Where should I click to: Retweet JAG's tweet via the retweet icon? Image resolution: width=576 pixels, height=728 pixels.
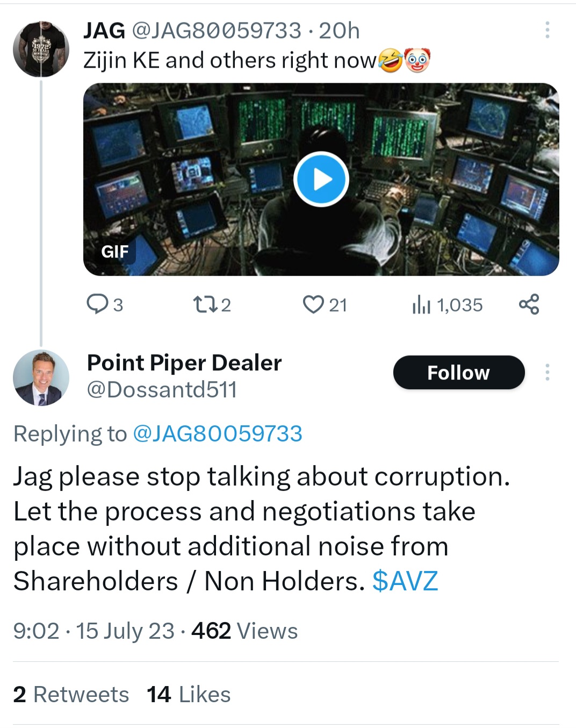(x=204, y=304)
